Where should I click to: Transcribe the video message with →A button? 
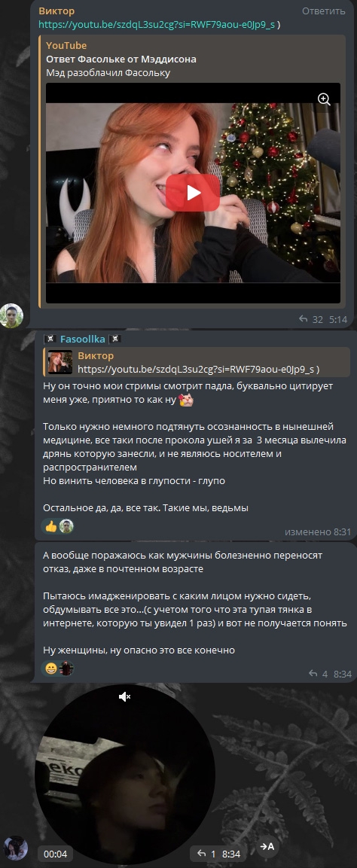[267, 846]
